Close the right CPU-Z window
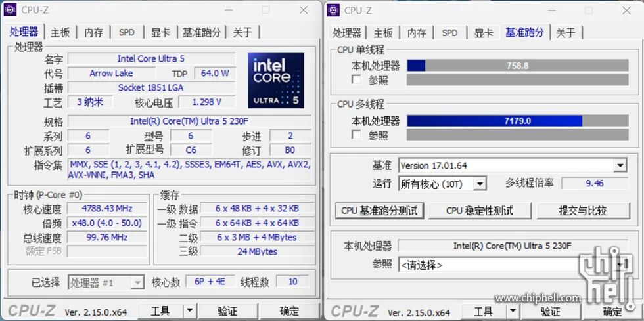The height and width of the screenshot is (321, 644). pyautogui.click(x=626, y=11)
